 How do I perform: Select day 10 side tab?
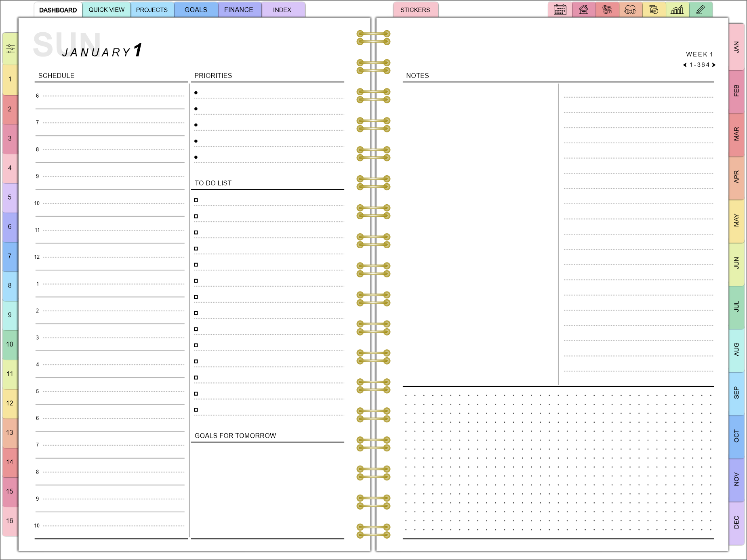point(10,344)
